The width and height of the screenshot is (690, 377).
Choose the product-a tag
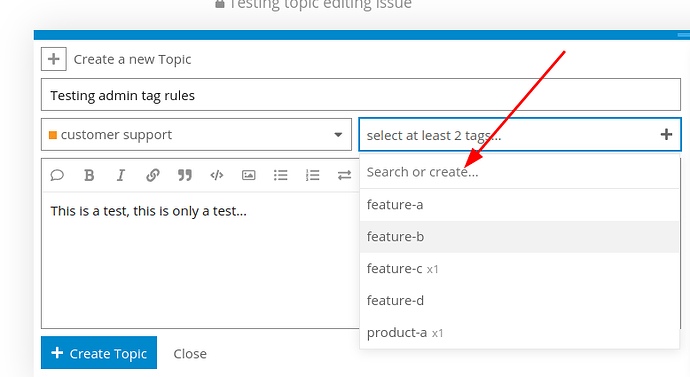click(519, 333)
